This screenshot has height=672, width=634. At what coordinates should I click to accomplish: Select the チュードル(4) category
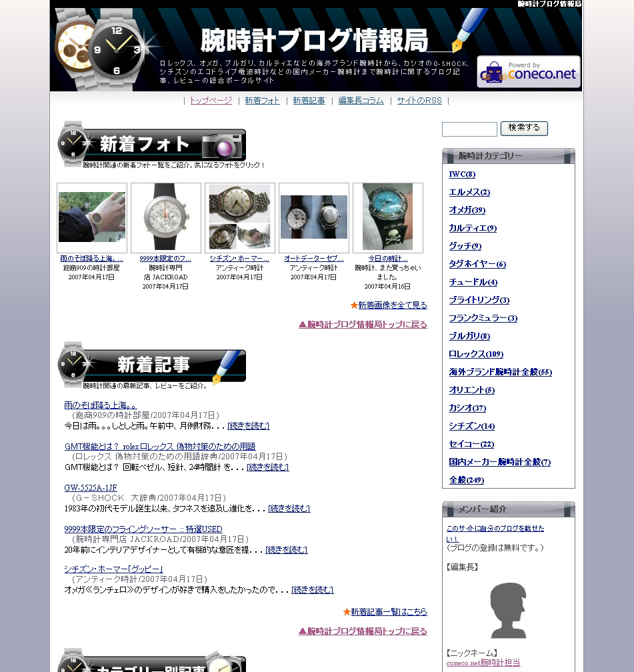coord(473,282)
